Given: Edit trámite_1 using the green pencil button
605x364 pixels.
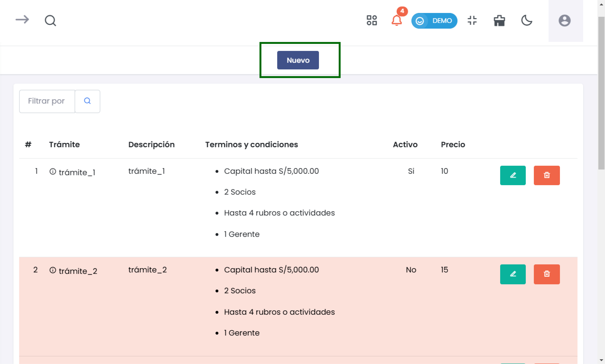Looking at the screenshot, I should point(513,175).
